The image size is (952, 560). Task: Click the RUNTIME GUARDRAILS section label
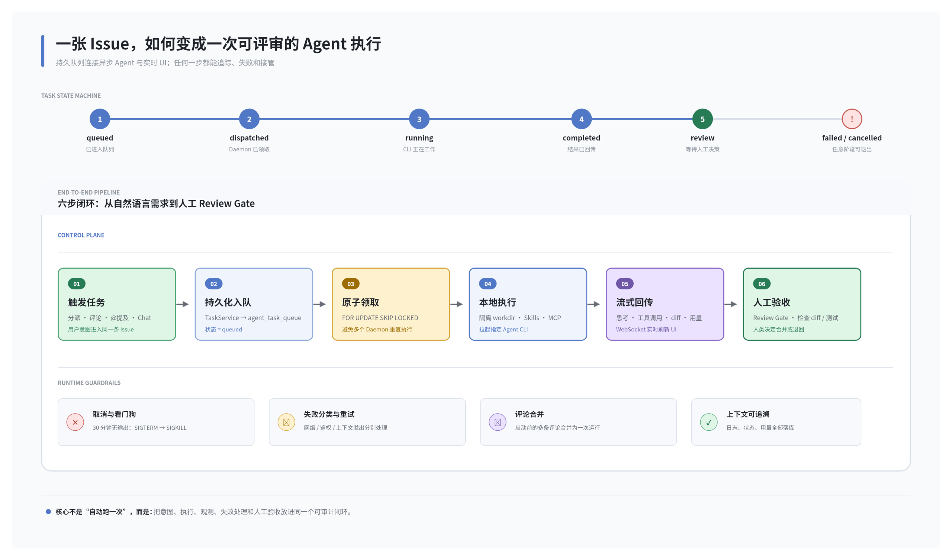click(x=89, y=383)
